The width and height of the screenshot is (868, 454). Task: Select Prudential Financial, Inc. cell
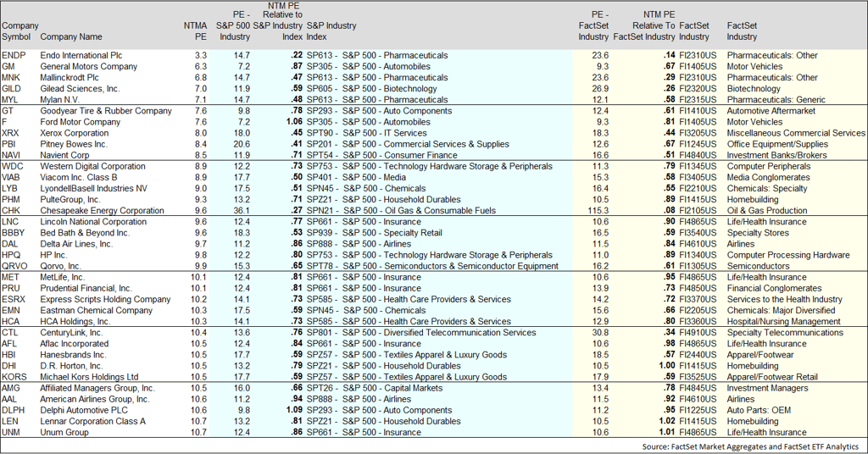(86, 288)
